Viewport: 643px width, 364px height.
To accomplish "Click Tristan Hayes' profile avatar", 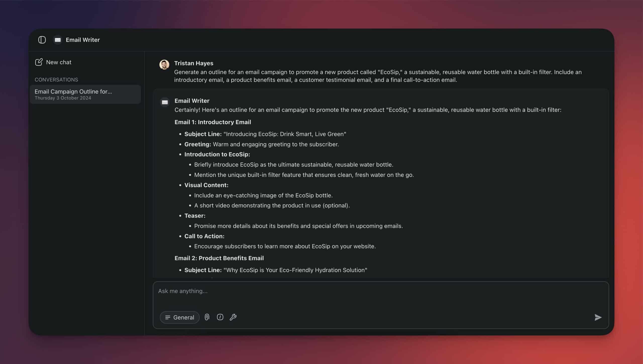I will pos(164,64).
